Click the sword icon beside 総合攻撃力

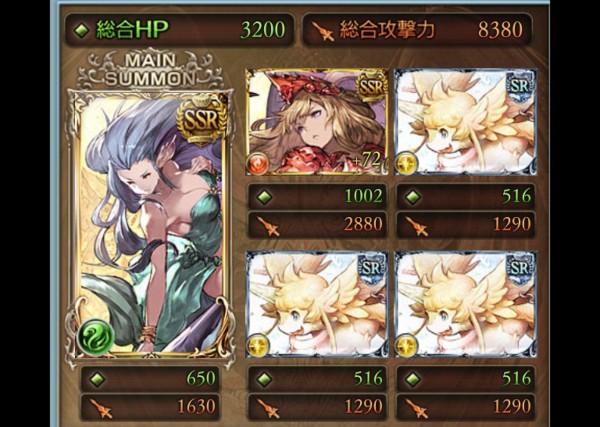point(323,31)
